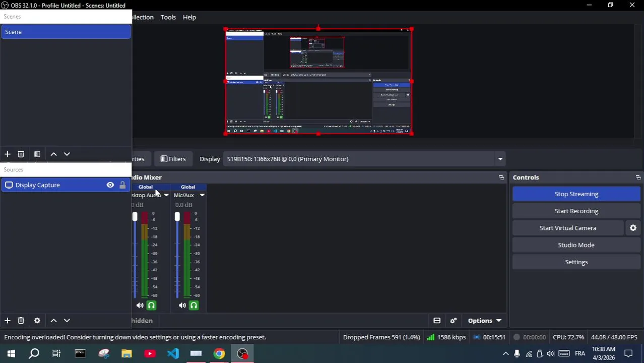This screenshot has width=644, height=363.
Task: Add a new source with plus icon
Action: coord(8,321)
